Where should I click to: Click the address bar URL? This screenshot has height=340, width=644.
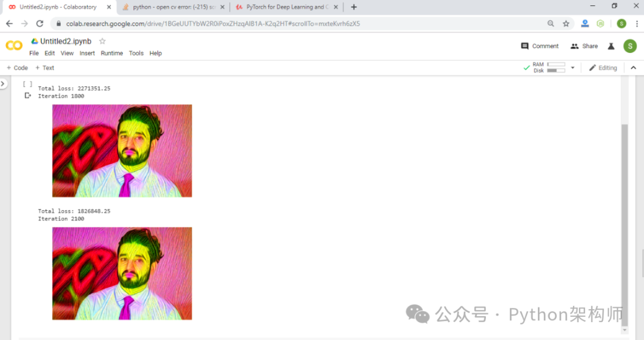(x=213, y=24)
